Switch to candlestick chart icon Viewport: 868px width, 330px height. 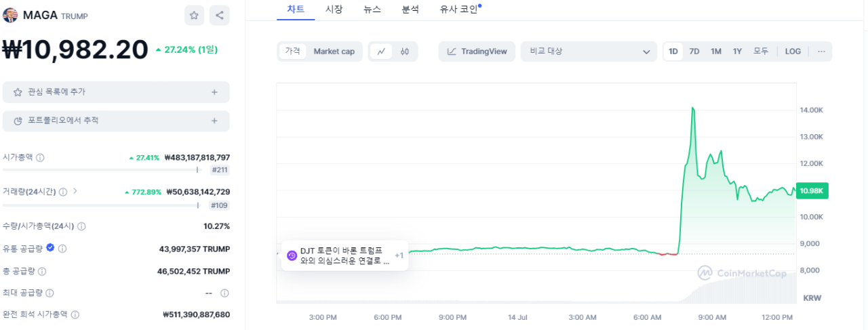coord(405,51)
